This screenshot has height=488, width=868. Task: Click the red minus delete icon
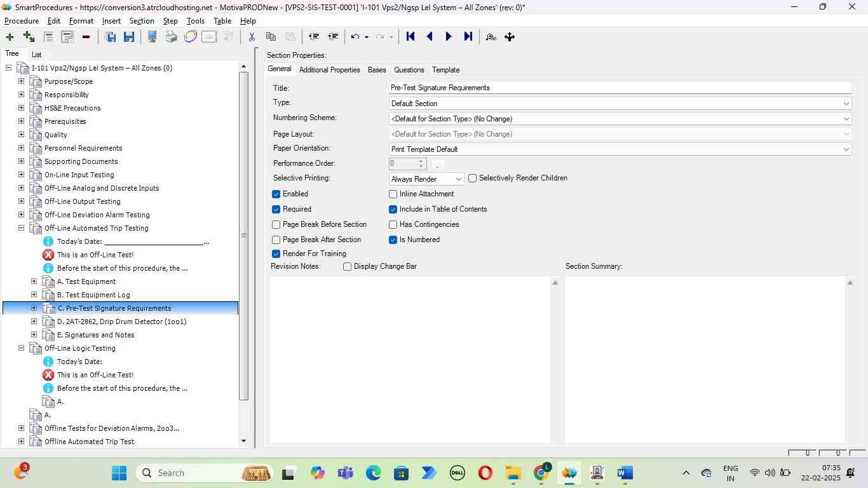pyautogui.click(x=86, y=37)
